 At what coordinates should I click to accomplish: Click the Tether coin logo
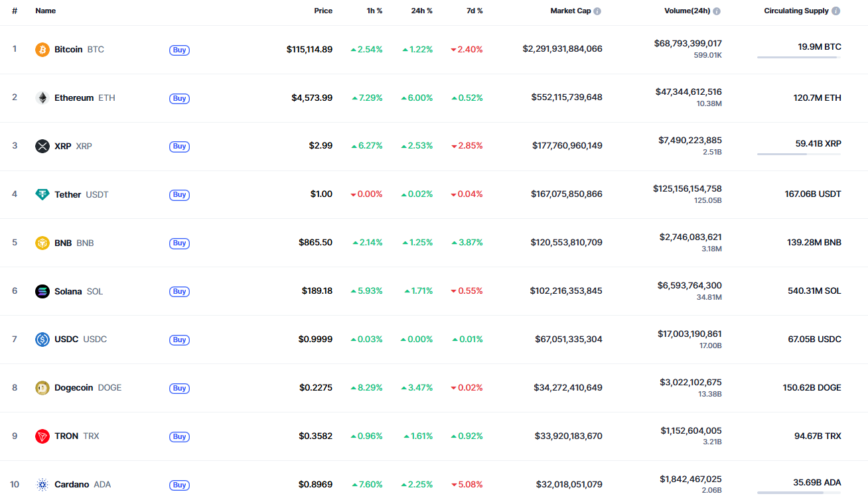pos(42,194)
